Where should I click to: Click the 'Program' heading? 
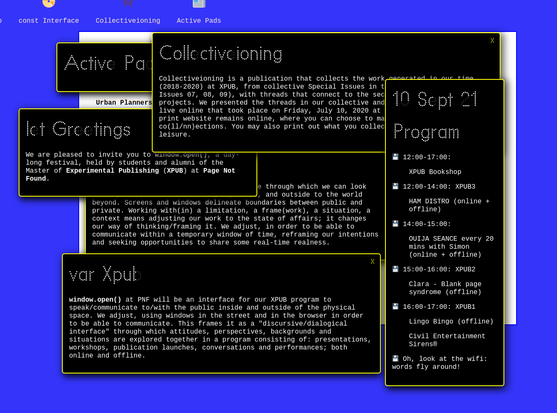coord(426,132)
